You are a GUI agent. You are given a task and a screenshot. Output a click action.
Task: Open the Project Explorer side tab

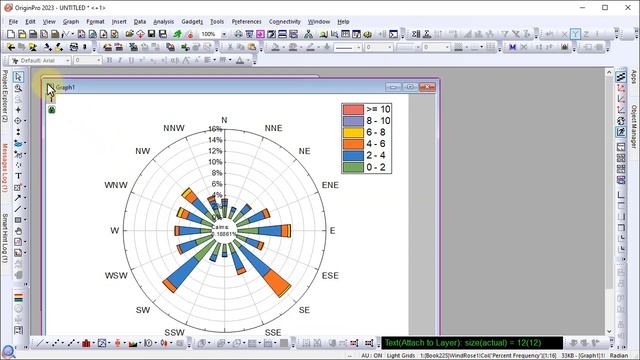pyautogui.click(x=4, y=96)
